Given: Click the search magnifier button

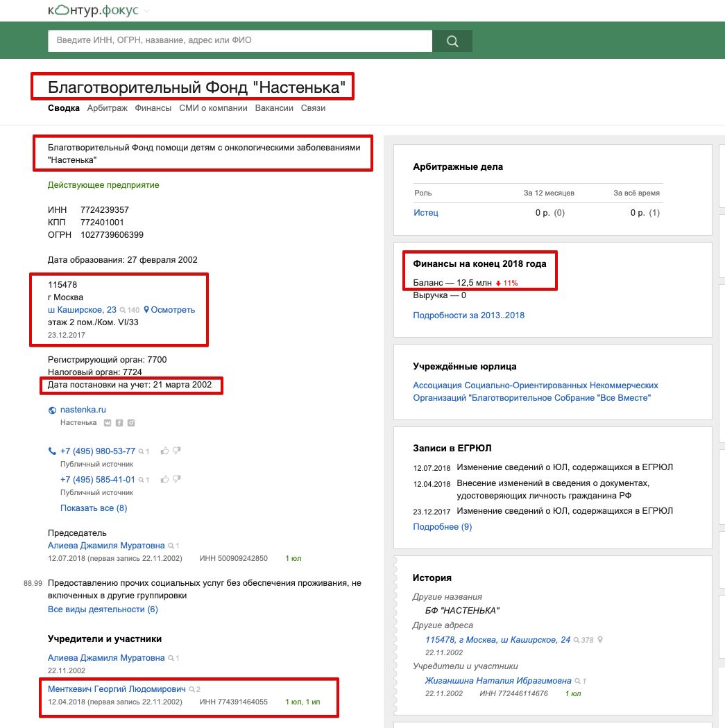Looking at the screenshot, I should [x=452, y=41].
